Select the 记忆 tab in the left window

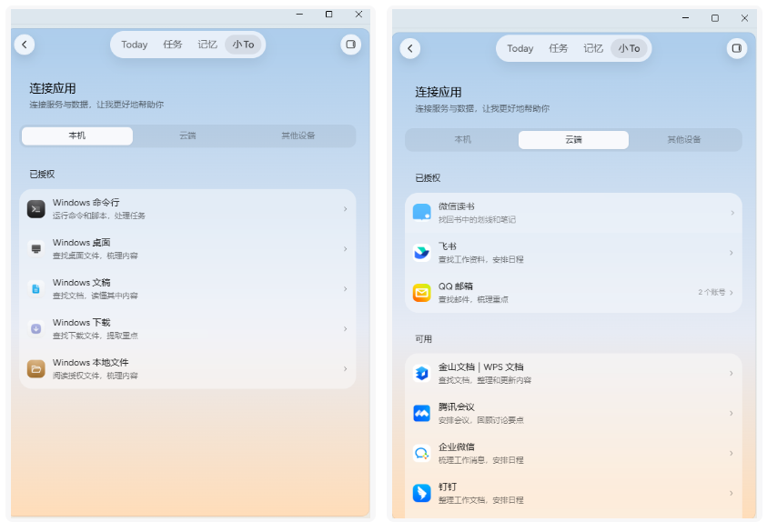(207, 45)
